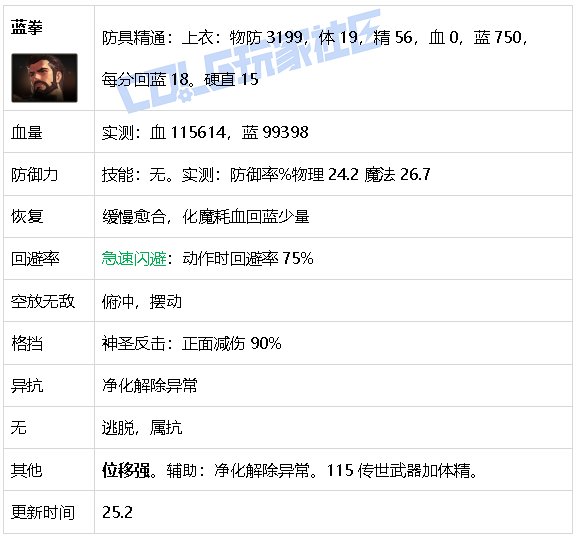Select the 防御力 row label
The image size is (576, 537).
coord(34,174)
